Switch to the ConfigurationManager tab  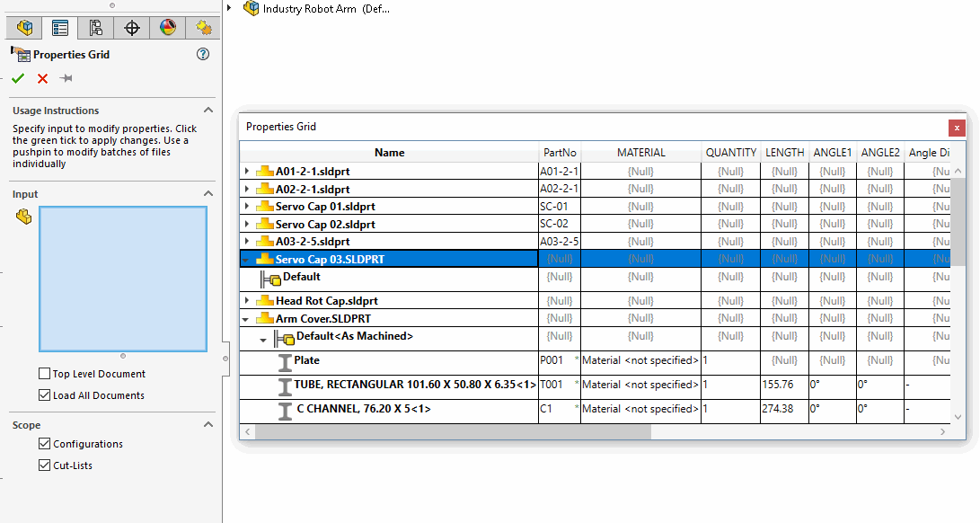click(95, 28)
